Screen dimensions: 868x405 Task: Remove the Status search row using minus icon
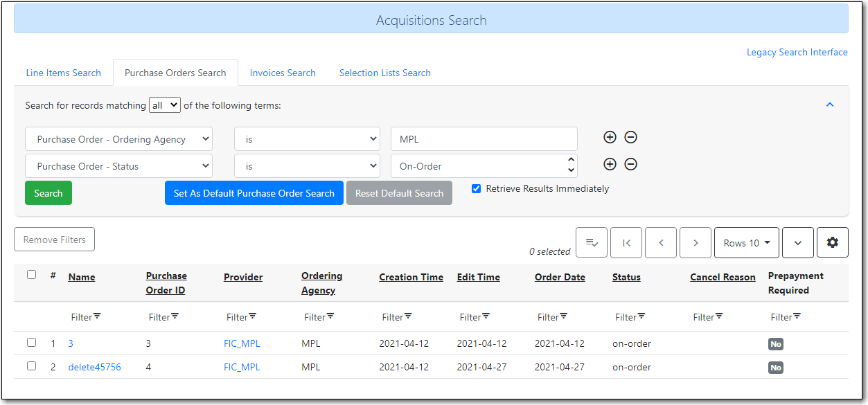pos(630,164)
